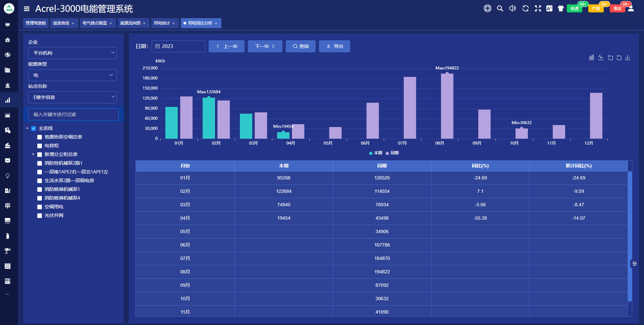Viewport: 644px width, 325px height.
Task: Mute alarm sound speaker icon
Action: [x=513, y=9]
